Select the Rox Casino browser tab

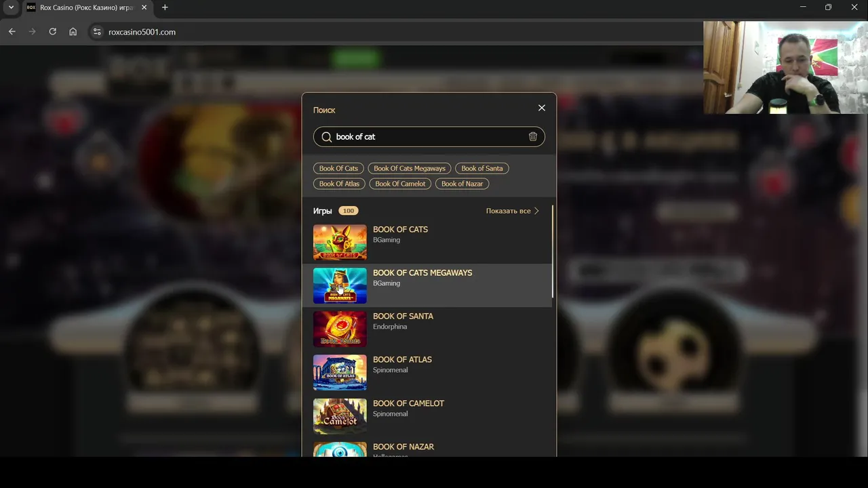[87, 7]
